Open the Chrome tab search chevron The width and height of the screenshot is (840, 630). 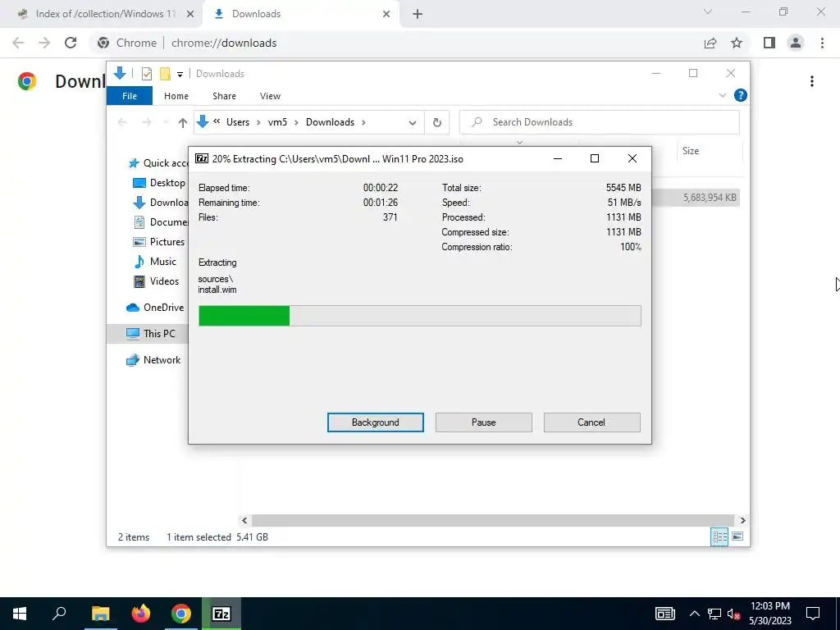pyautogui.click(x=708, y=11)
